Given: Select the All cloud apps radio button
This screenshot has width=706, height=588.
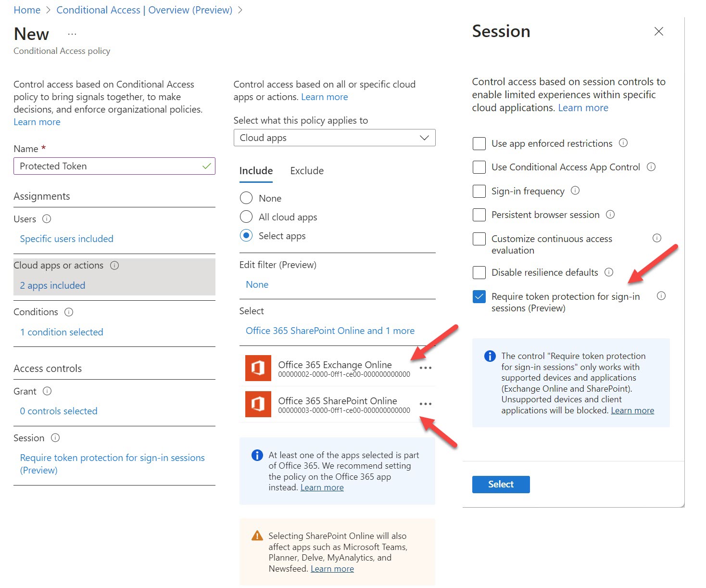Looking at the screenshot, I should 246,217.
